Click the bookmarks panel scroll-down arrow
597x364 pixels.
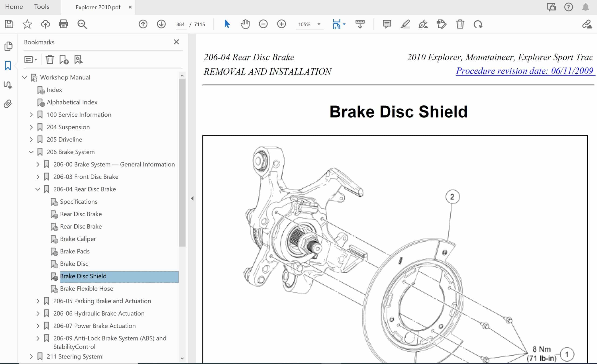[182, 358]
